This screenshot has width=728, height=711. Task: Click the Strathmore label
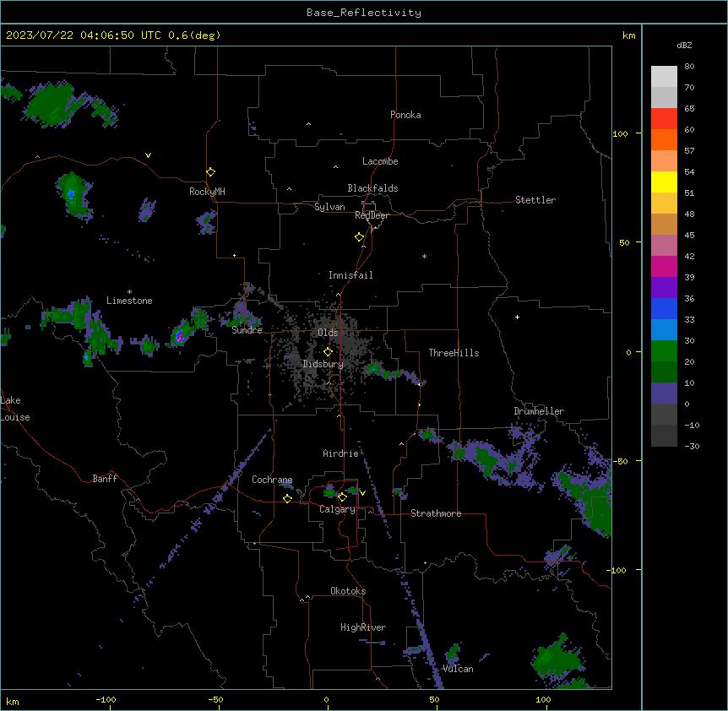coord(436,513)
